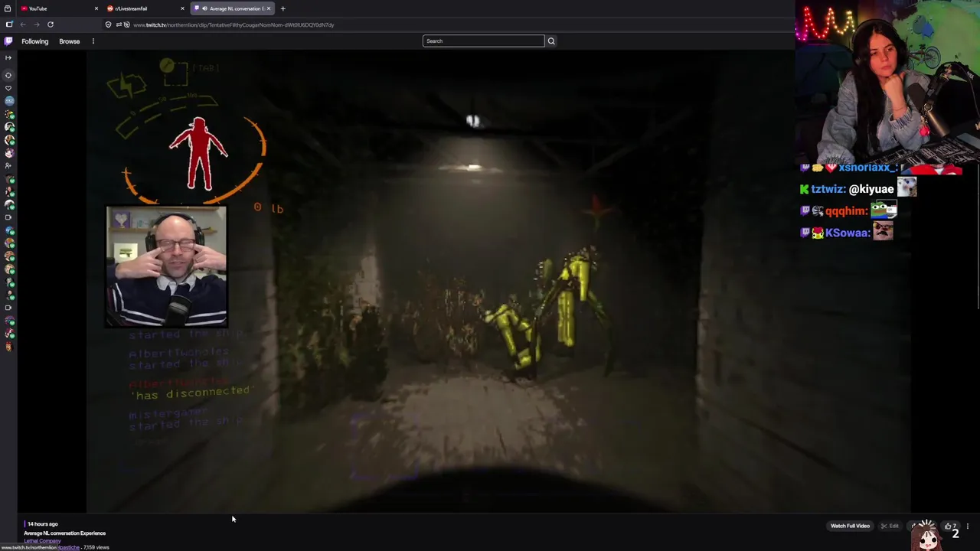Viewport: 980px width, 551px height.
Task: Close the Average NL conversation tab
Action: click(268, 8)
